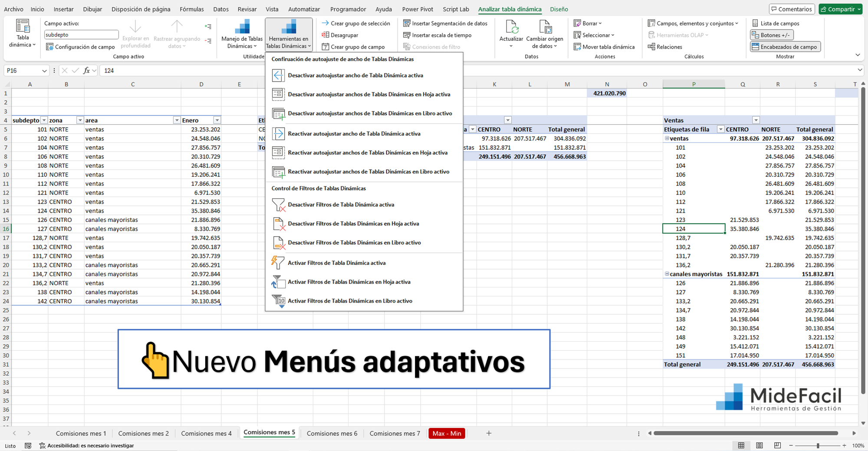Click the horizontal scrollbar thumb

(x=746, y=433)
